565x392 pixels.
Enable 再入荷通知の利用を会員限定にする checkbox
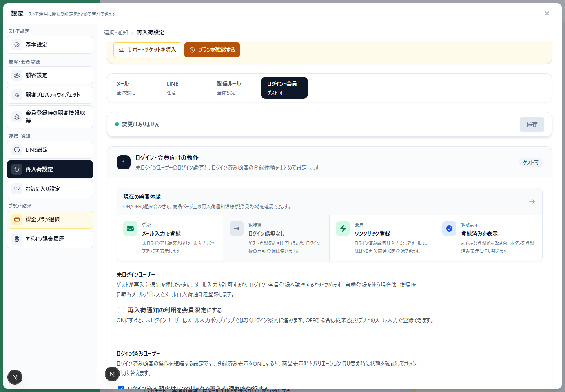pyautogui.click(x=121, y=310)
